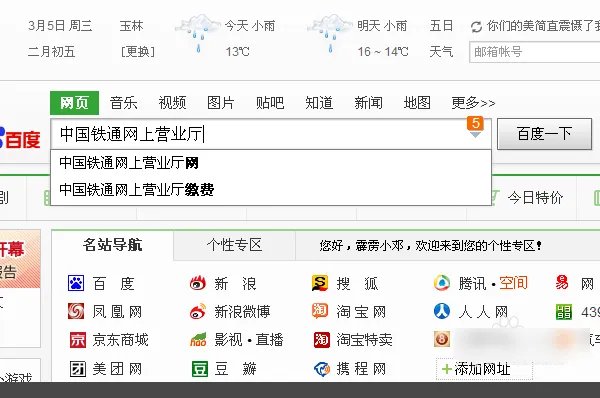
Task: Switch to the 图片 search tab
Action: coord(221,103)
